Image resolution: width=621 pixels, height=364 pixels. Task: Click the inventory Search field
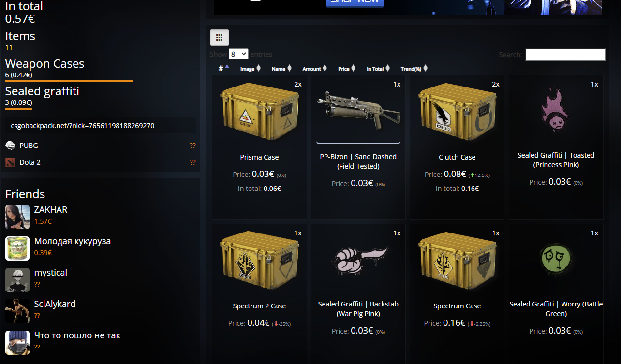click(565, 55)
